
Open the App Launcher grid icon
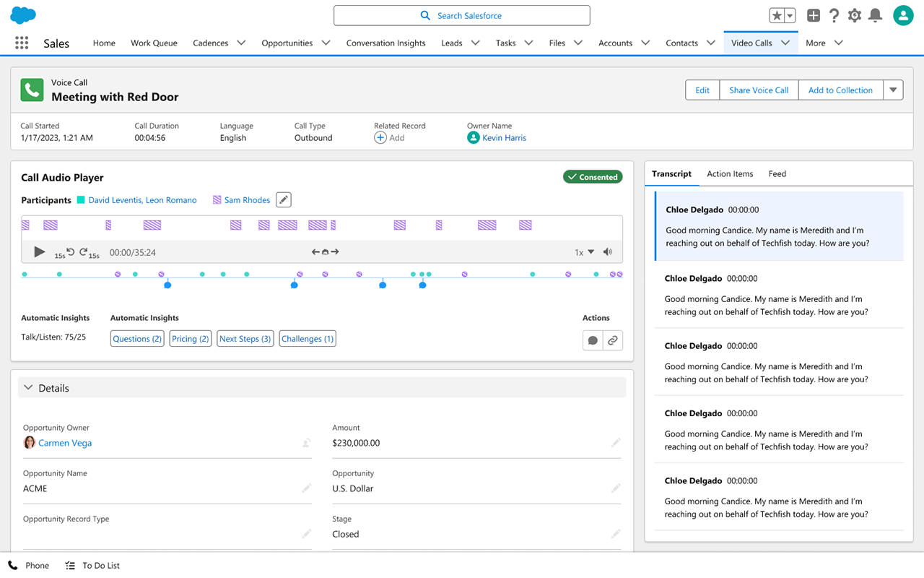point(22,43)
